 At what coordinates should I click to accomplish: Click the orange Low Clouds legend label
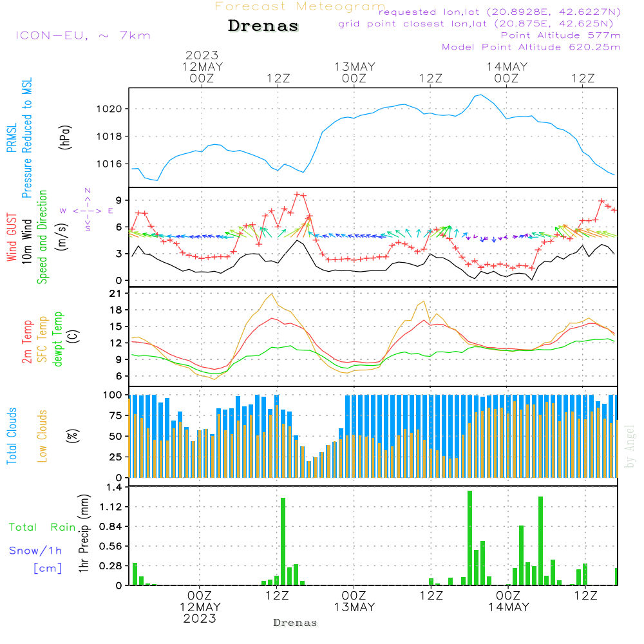coord(43,436)
